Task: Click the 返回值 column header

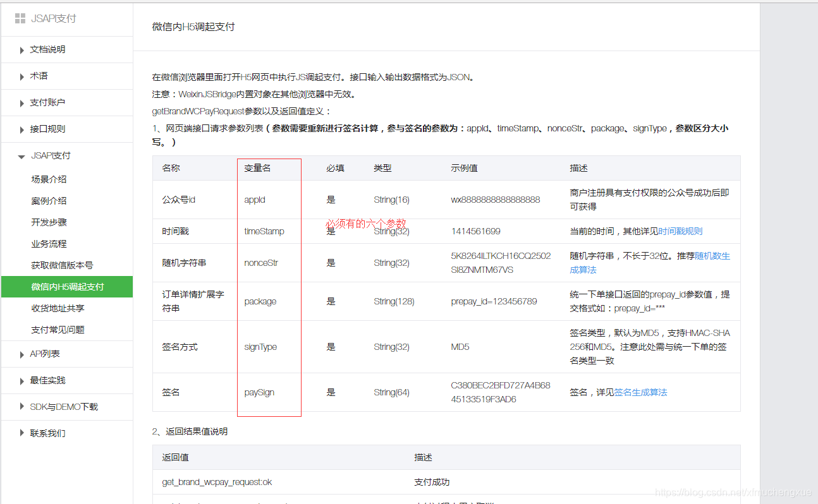Action: [x=175, y=457]
